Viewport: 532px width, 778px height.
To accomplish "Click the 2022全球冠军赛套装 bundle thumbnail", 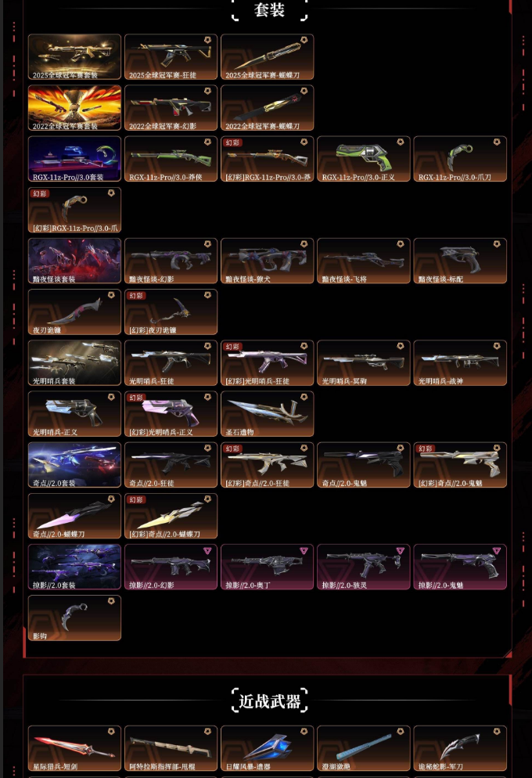I will coord(74,108).
